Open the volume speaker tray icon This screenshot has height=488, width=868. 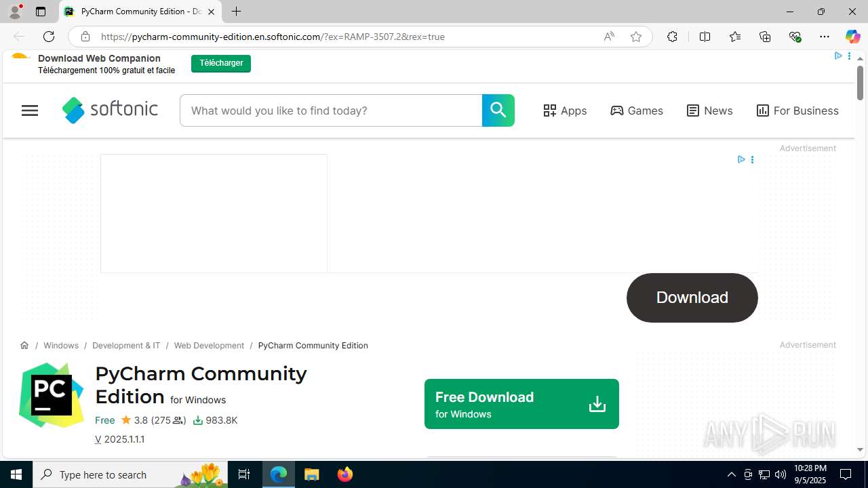(x=781, y=474)
